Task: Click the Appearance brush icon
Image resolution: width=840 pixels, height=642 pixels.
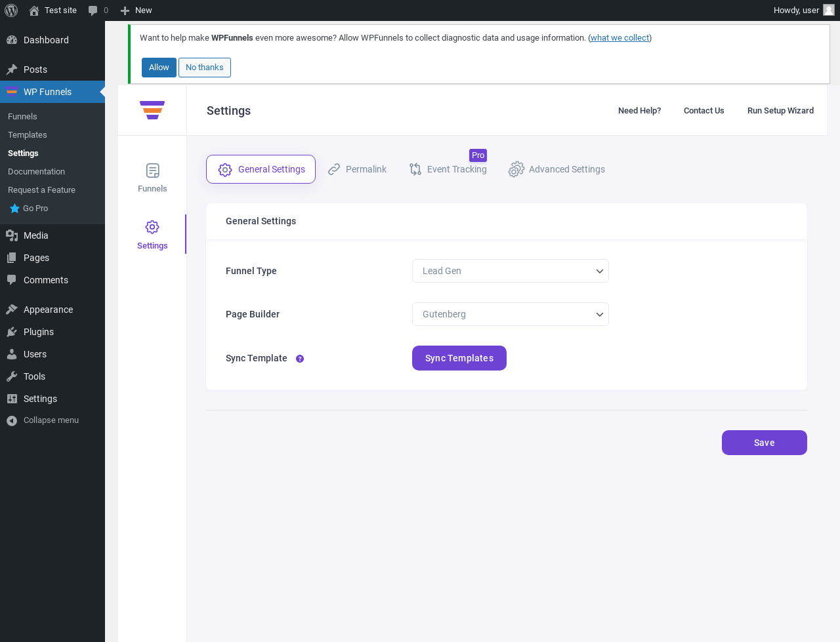Action: 12,310
